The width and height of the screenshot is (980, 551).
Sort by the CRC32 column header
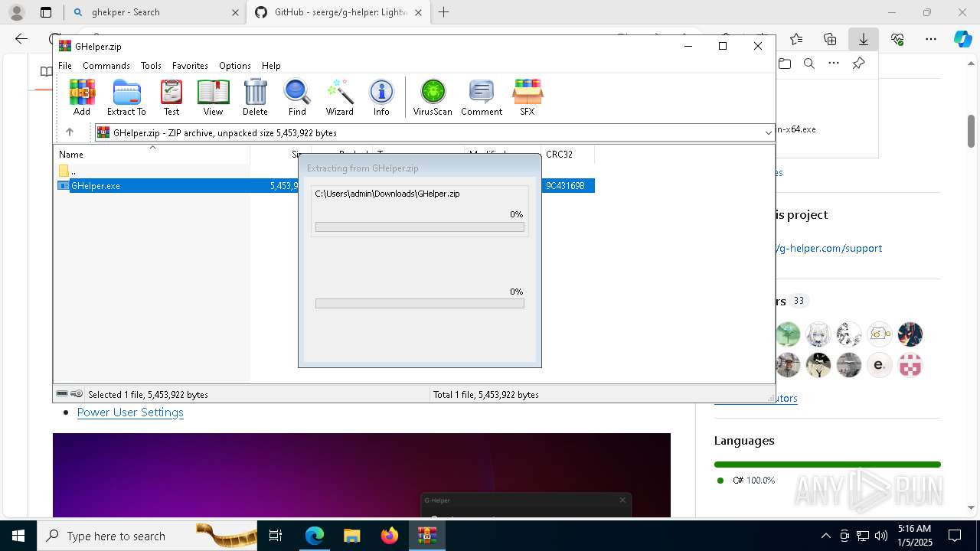tap(567, 154)
